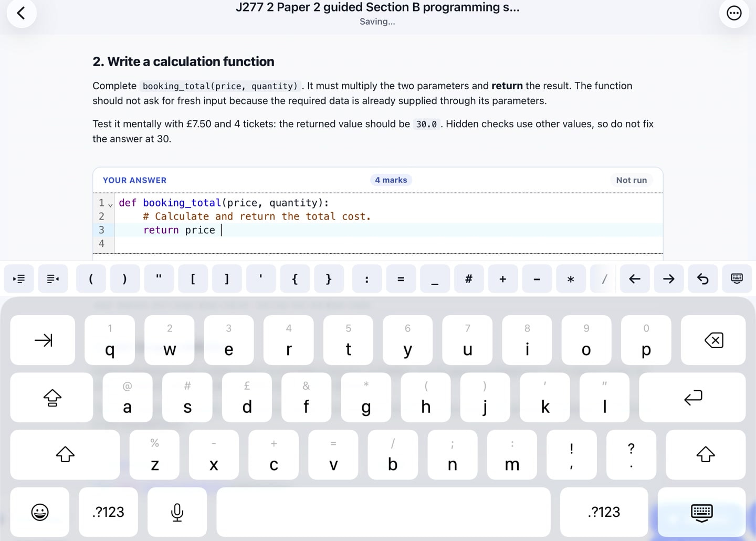
Task: Toggle the caps lock key
Action: (x=52, y=398)
